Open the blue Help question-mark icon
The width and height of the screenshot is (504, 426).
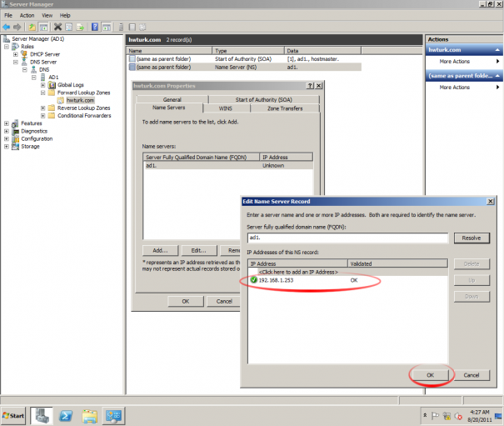pyautogui.click(x=95, y=27)
